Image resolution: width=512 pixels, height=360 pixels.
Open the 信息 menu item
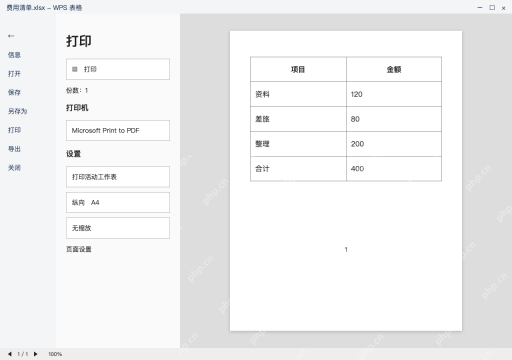[14, 55]
